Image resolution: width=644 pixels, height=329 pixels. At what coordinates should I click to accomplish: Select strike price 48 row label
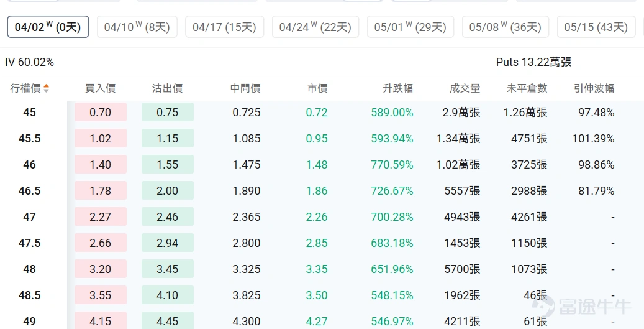coord(30,269)
